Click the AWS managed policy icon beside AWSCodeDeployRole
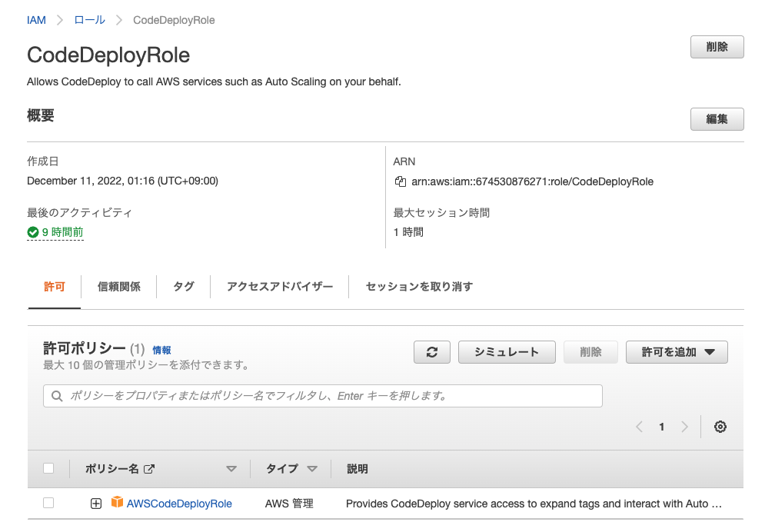Viewport: 775px width, 532px height. coord(118,504)
